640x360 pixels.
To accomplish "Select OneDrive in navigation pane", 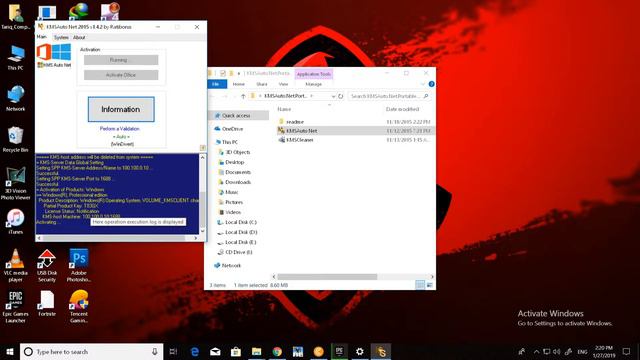I will (x=232, y=129).
